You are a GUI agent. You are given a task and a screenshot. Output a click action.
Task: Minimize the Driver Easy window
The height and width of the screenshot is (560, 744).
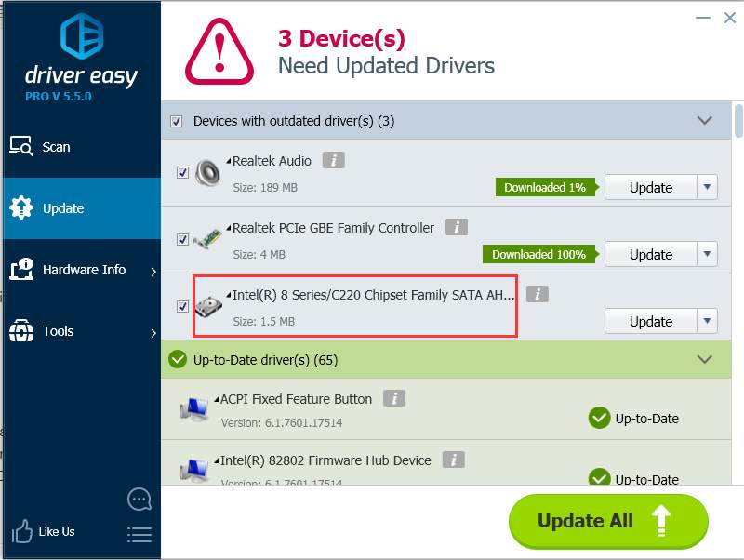pyautogui.click(x=703, y=18)
